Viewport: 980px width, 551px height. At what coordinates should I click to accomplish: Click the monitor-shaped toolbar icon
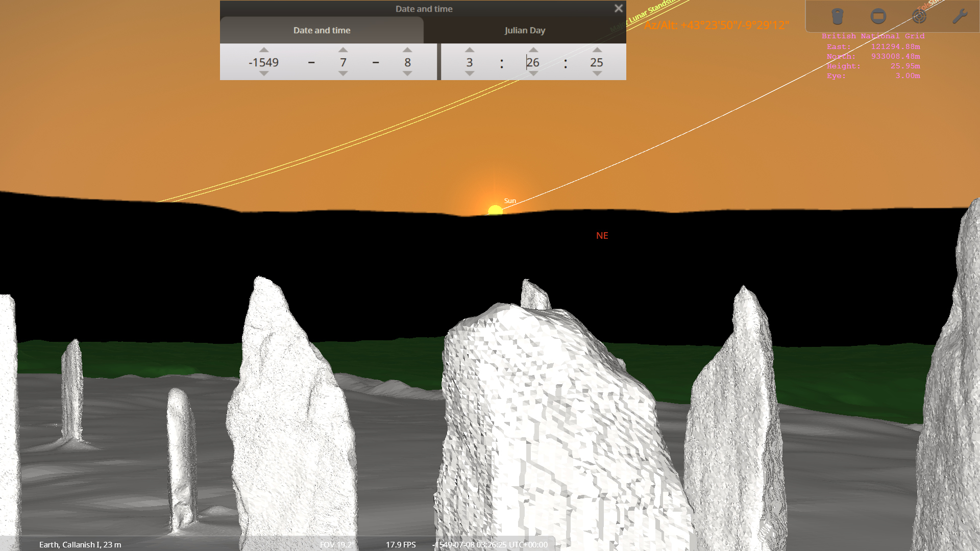[878, 16]
